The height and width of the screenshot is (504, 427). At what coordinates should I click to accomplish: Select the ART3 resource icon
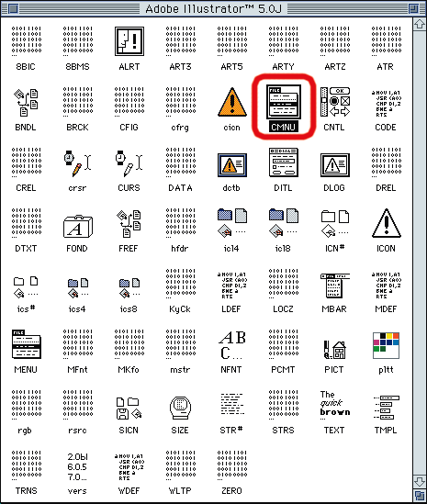tap(181, 40)
